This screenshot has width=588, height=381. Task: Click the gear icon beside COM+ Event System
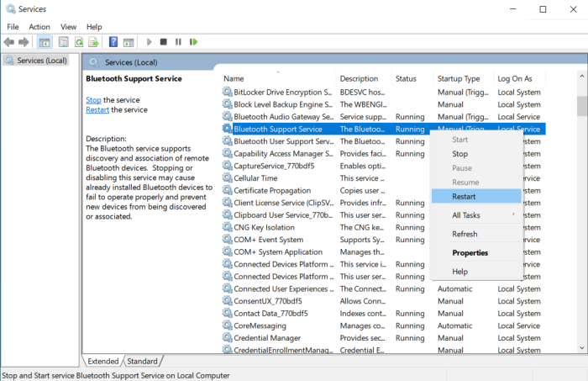click(227, 239)
